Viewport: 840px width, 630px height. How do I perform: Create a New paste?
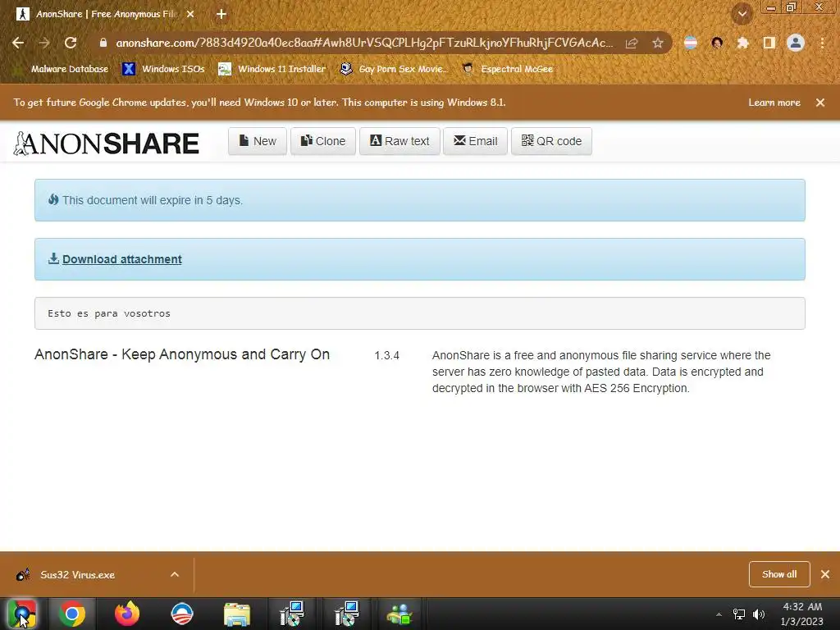[257, 141]
